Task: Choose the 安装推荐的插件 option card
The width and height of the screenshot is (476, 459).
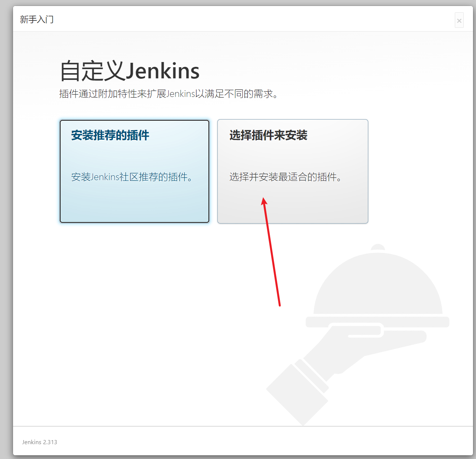Action: tap(135, 171)
